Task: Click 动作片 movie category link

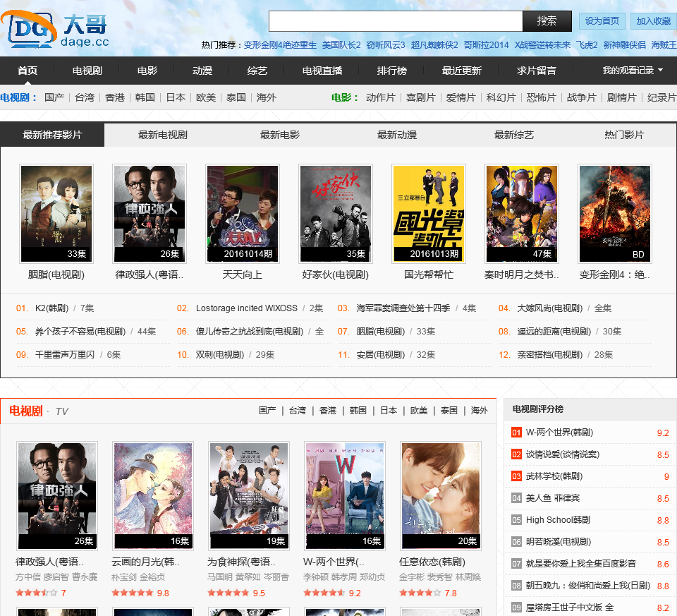Action: click(380, 97)
